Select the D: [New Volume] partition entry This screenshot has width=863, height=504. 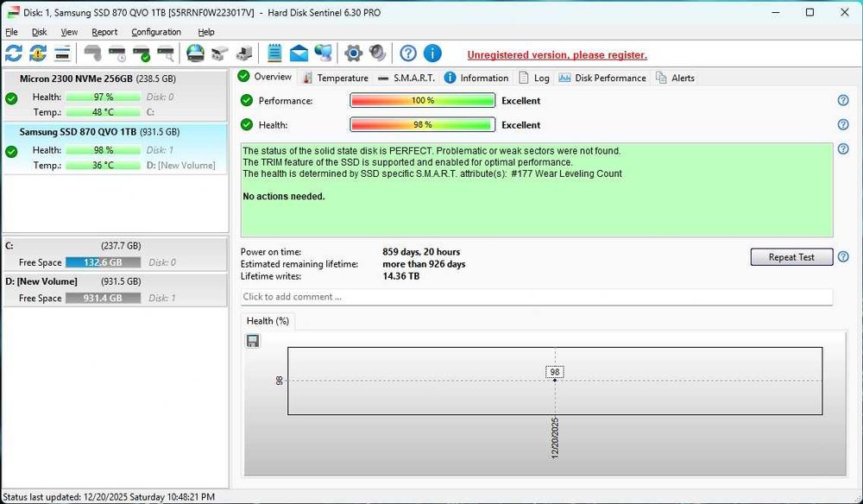tap(115, 289)
